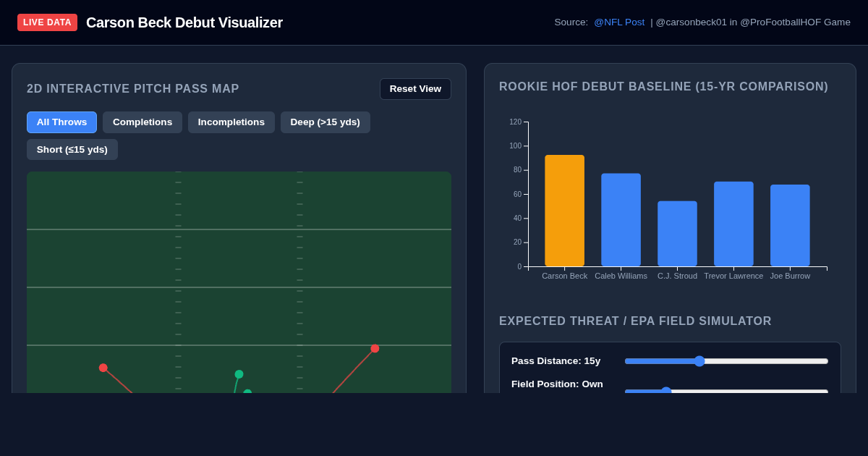Show Incompletions only

pyautogui.click(x=231, y=122)
